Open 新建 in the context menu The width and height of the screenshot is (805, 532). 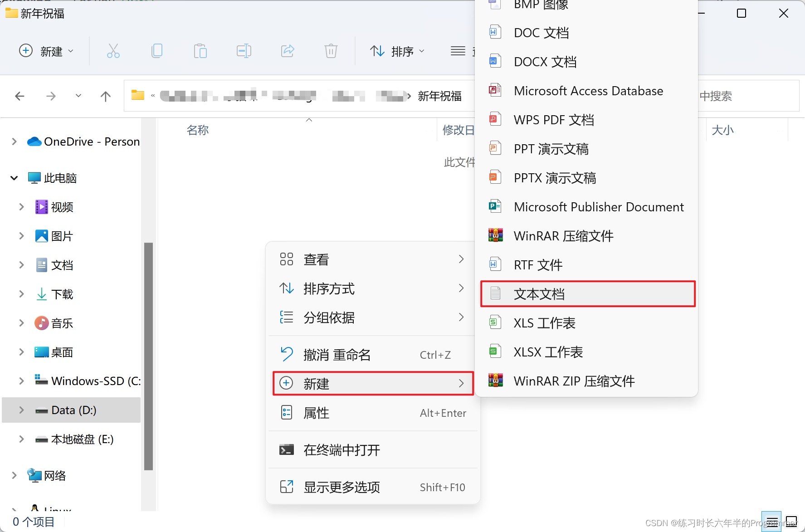click(x=373, y=384)
